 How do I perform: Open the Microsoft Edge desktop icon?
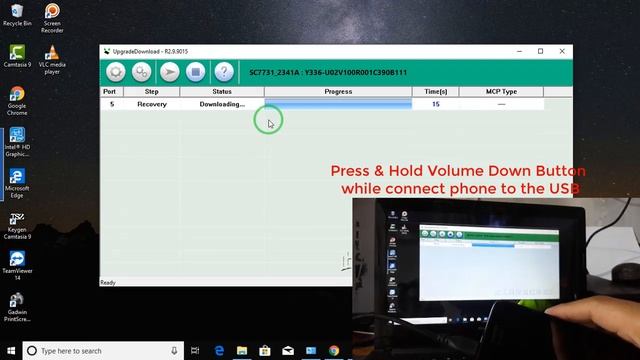point(17,183)
